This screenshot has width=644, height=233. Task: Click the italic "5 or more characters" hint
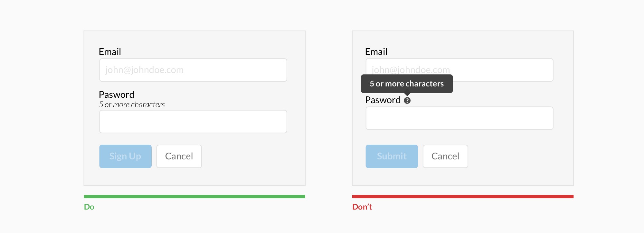(132, 105)
